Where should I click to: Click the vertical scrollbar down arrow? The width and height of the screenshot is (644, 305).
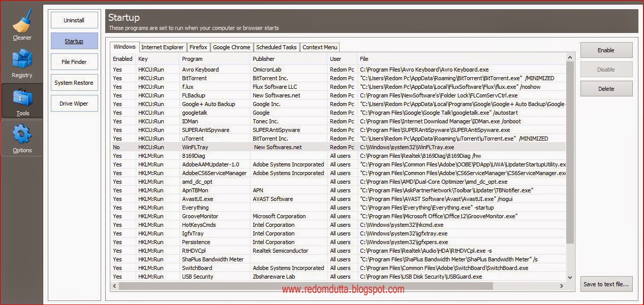tap(570, 277)
